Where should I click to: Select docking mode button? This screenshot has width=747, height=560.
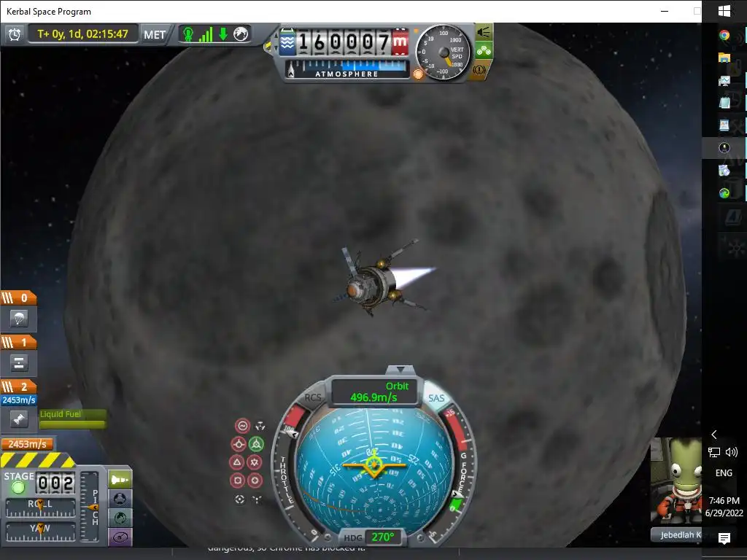[120, 499]
